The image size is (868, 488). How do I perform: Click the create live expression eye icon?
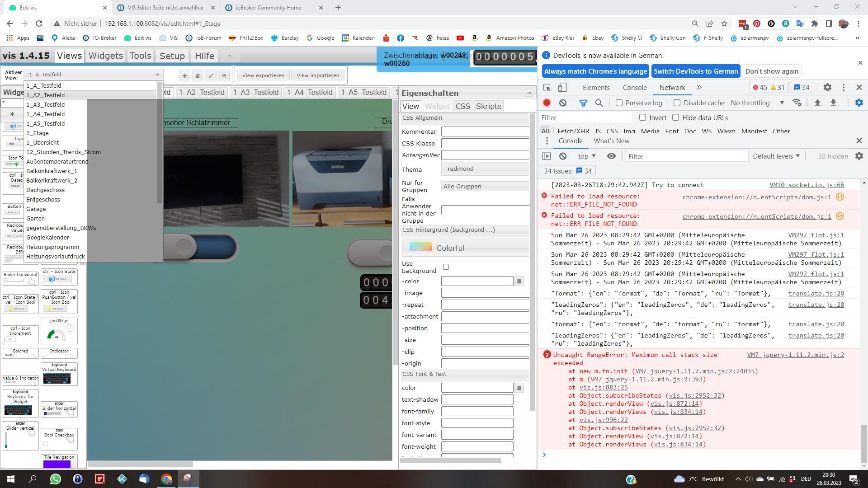611,156
